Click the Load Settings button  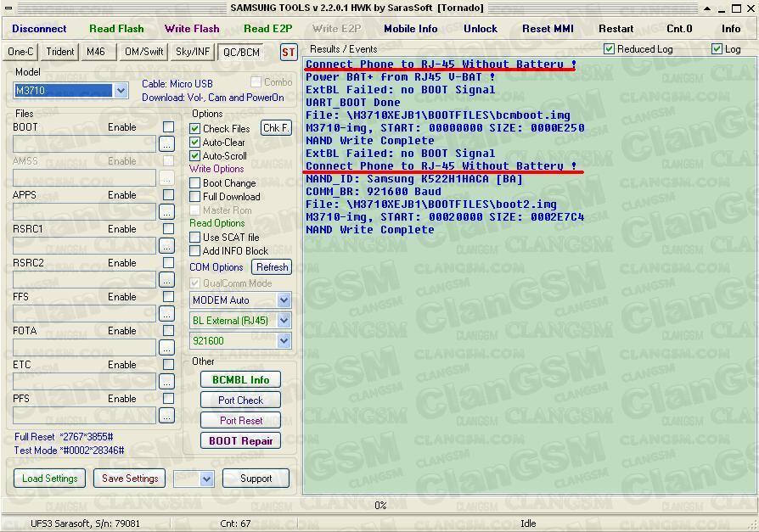pos(49,479)
